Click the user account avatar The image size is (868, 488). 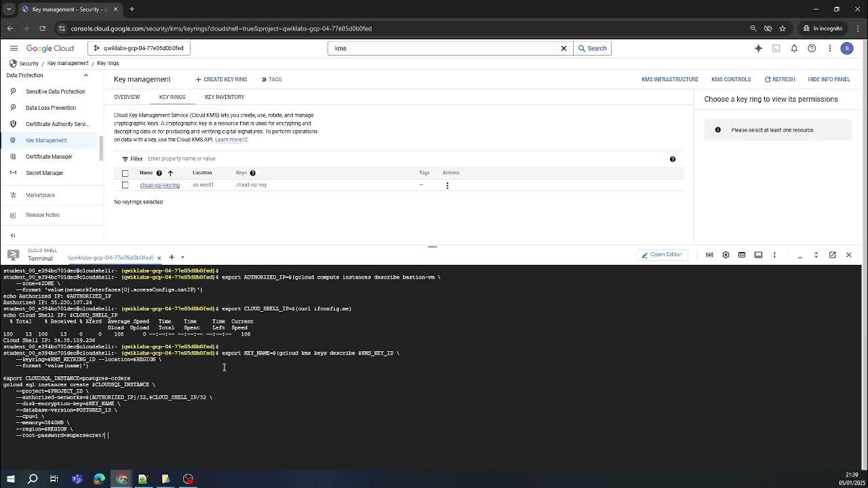[846, 48]
